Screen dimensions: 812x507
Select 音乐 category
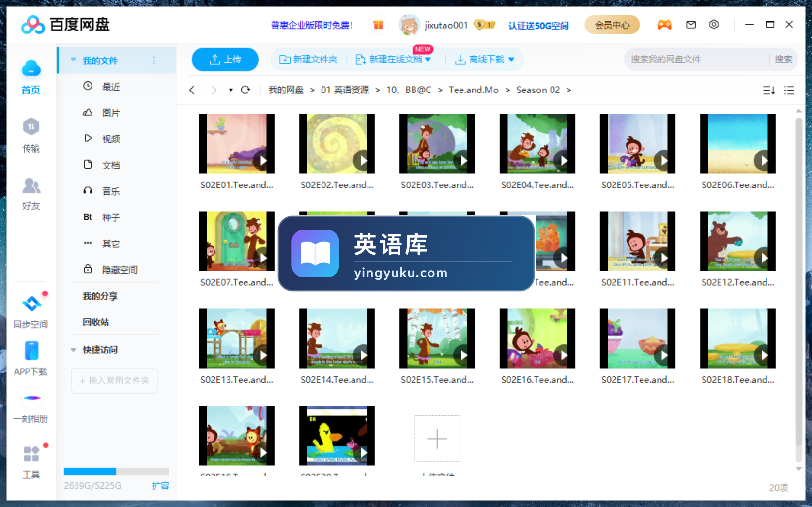tap(111, 191)
